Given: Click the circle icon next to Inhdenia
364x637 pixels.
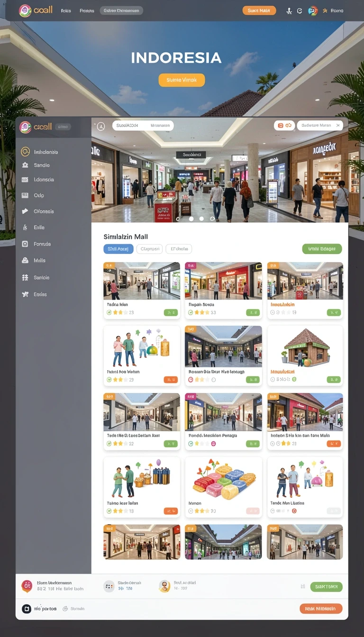Looking at the screenshot, I should [25, 152].
